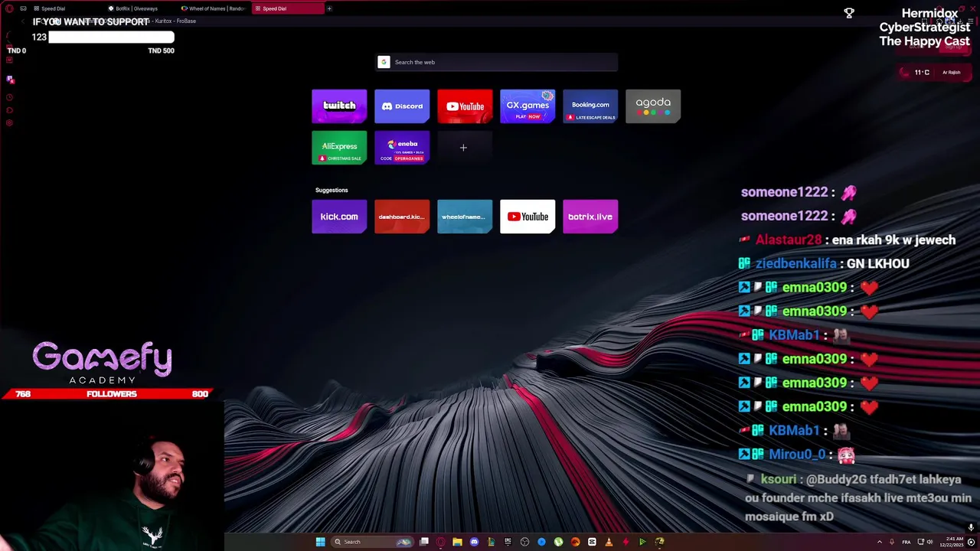Show hidden system tray icons chevron
980x551 pixels.
pyautogui.click(x=879, y=542)
